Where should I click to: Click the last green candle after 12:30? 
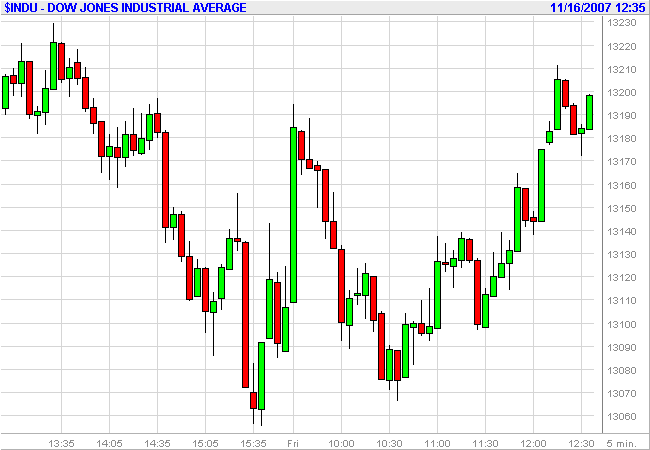[x=589, y=112]
